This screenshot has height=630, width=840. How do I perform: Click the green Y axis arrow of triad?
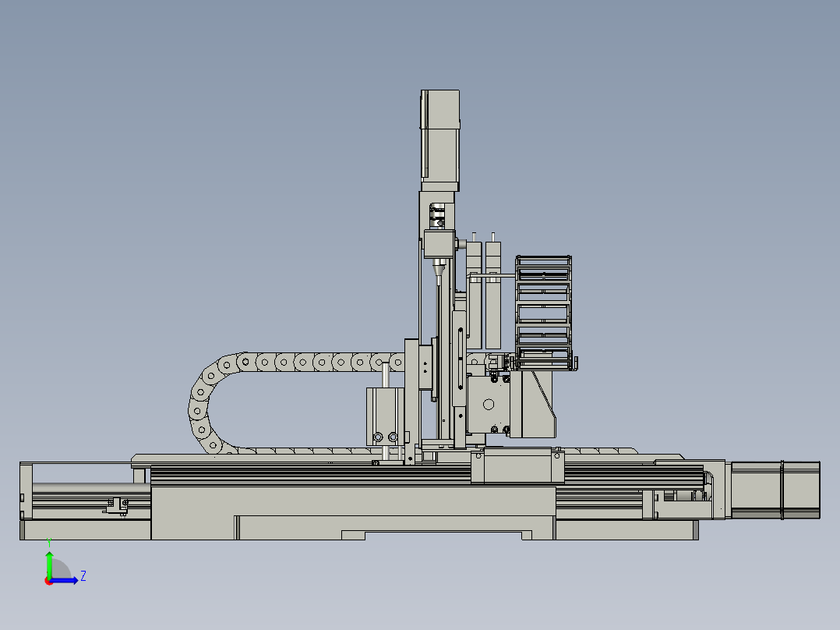click(x=49, y=565)
